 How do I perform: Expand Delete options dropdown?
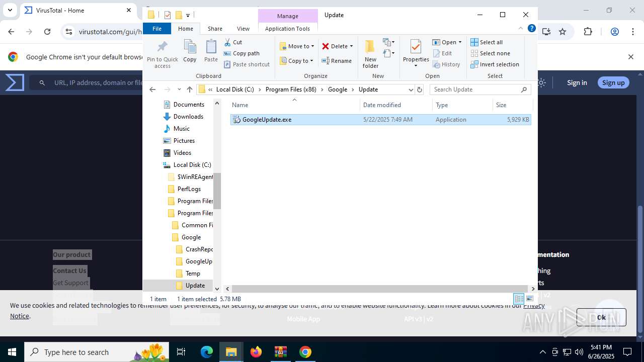pyautogui.click(x=351, y=46)
